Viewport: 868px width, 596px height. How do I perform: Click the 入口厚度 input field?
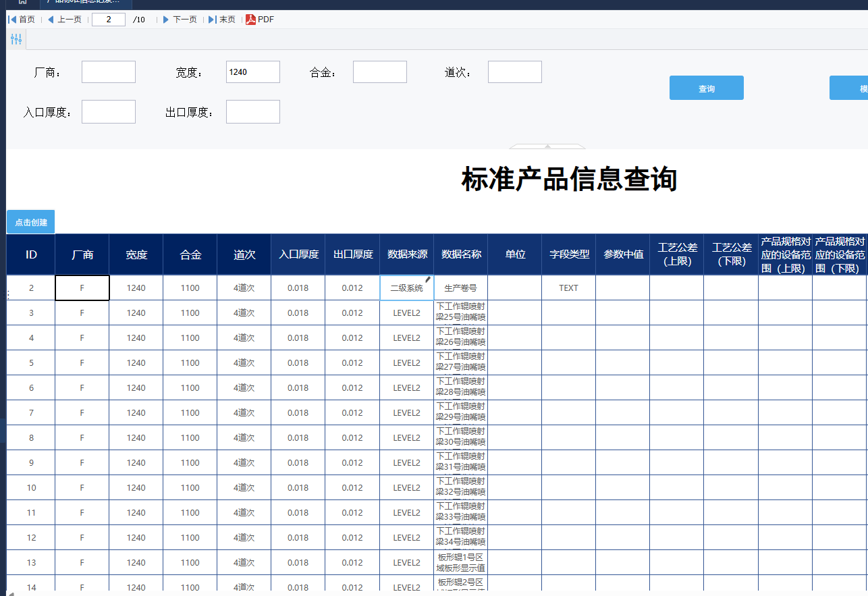109,112
